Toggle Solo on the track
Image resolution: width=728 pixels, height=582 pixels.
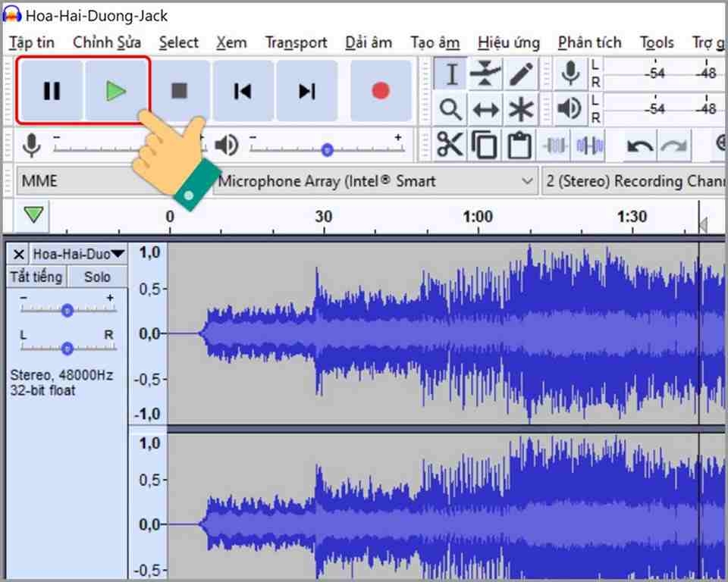point(98,277)
